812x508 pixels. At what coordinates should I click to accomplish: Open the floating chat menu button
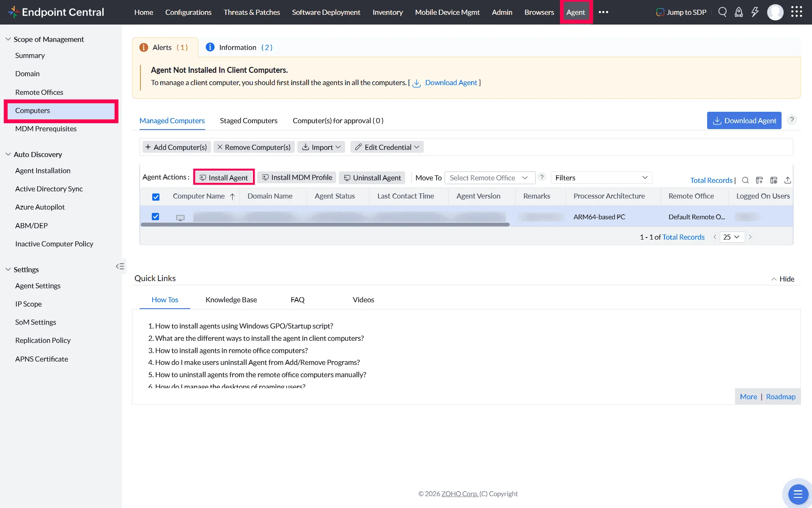coord(798,494)
